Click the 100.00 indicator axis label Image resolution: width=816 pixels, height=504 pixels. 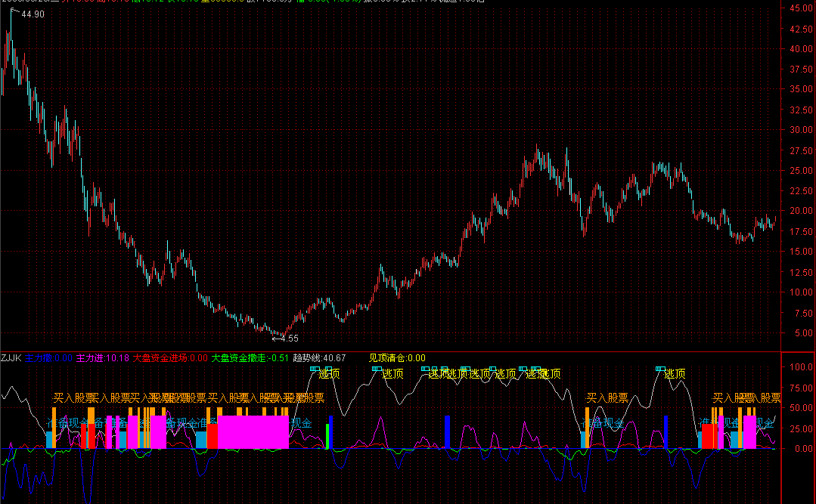point(801,366)
